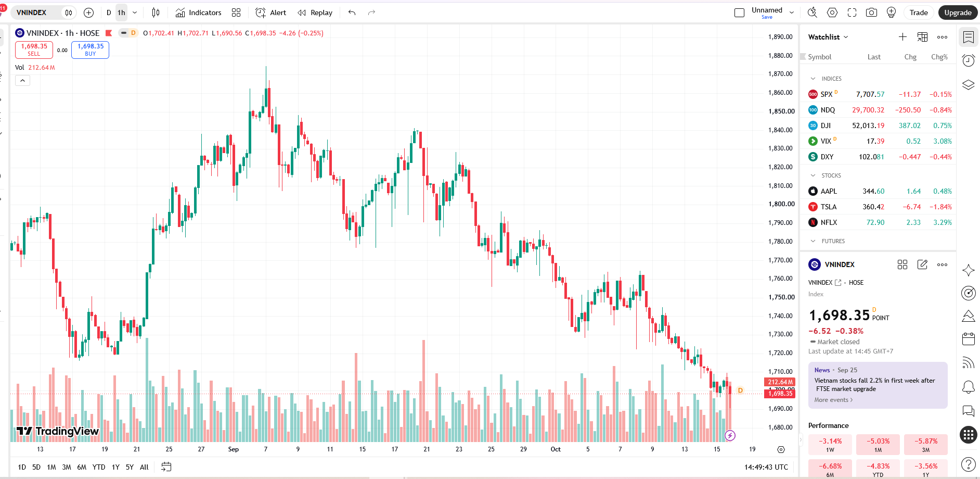Click the Upgrade button
The width and height of the screenshot is (980, 479).
coord(958,12)
